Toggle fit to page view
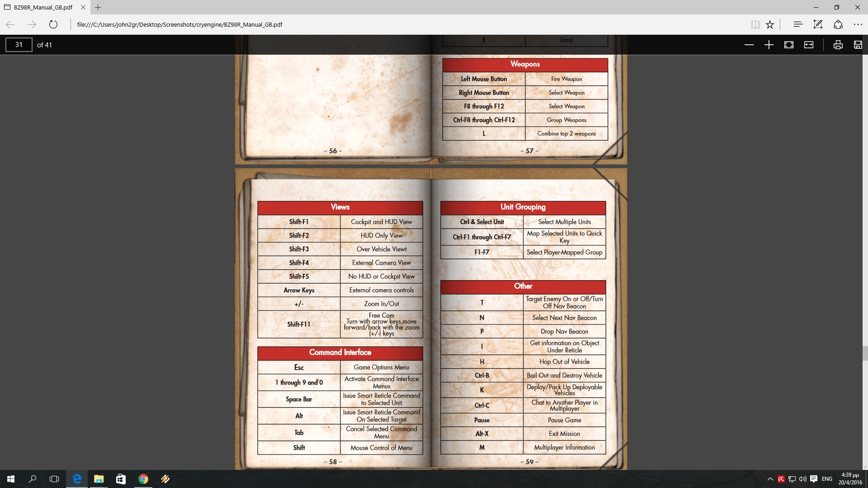The image size is (868, 488). coord(789,45)
